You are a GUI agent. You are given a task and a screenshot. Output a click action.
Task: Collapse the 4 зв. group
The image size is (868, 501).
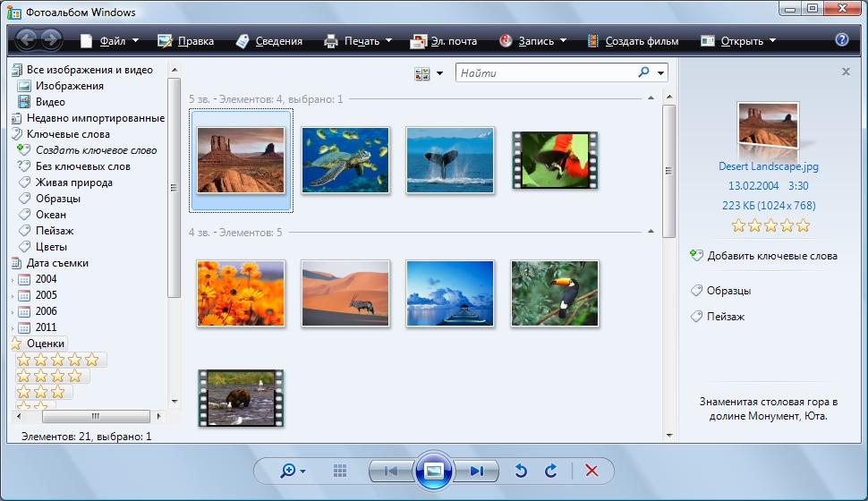pyautogui.click(x=651, y=232)
